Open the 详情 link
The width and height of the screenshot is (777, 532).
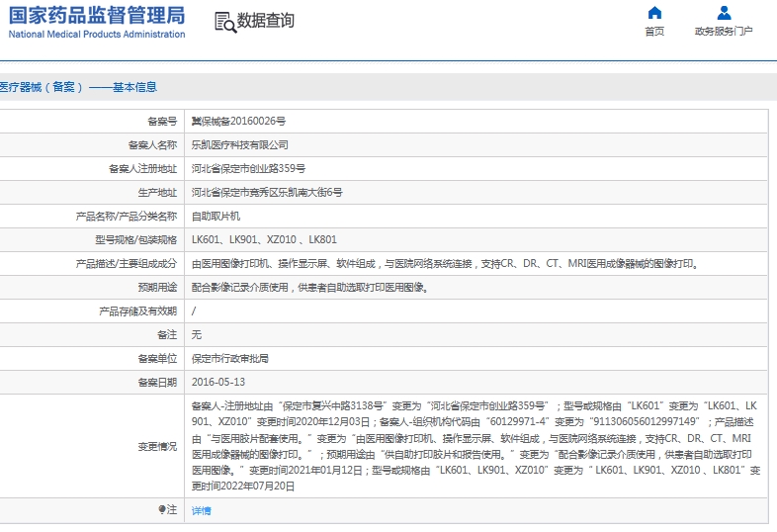coord(202,510)
